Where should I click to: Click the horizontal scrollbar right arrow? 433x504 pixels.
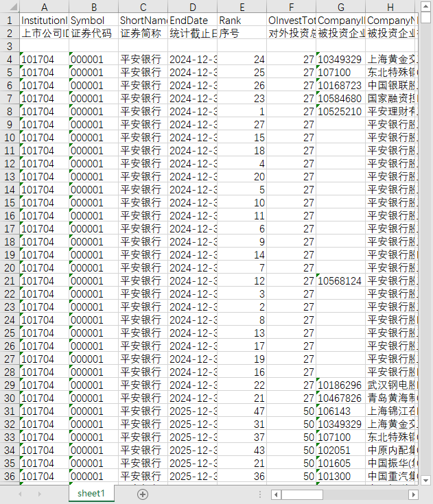(x=413, y=494)
